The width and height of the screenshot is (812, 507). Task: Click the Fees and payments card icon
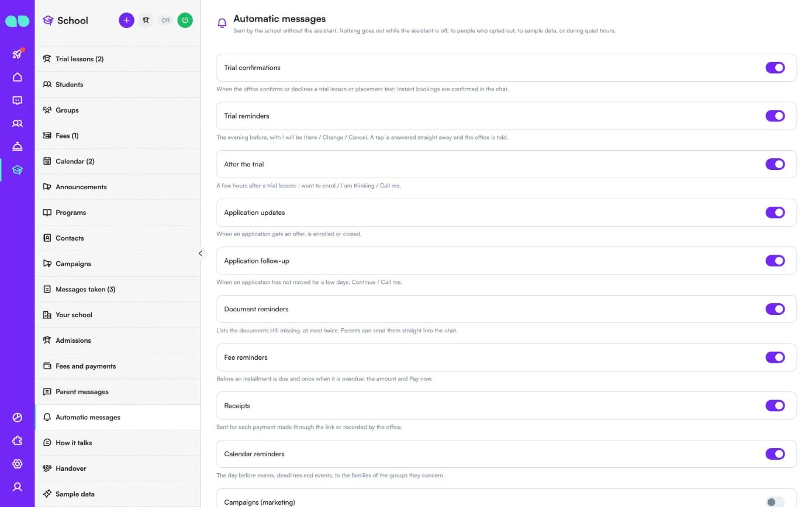[47, 366]
